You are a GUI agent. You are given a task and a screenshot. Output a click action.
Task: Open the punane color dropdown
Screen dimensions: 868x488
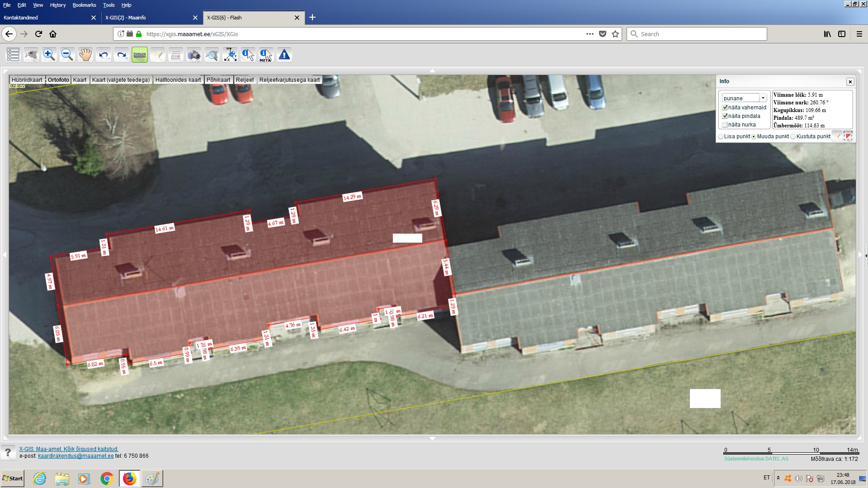click(763, 98)
